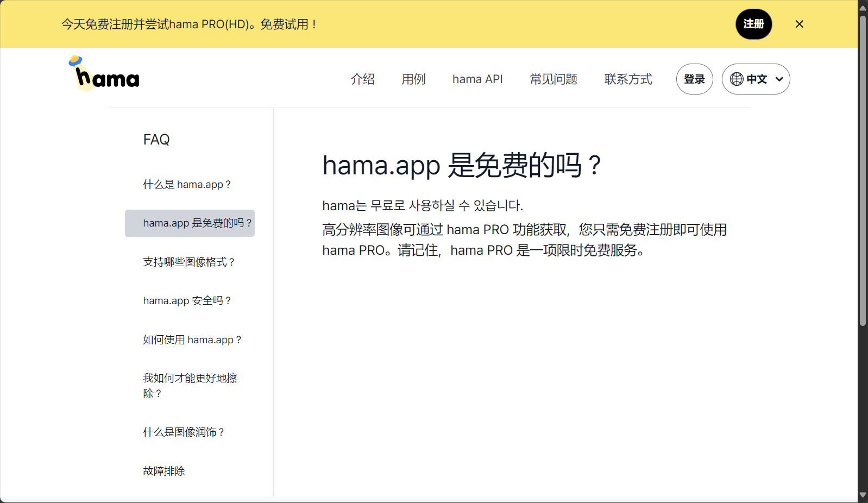
Task: Click the page vertical scrollbar thumb
Action: click(x=863, y=171)
